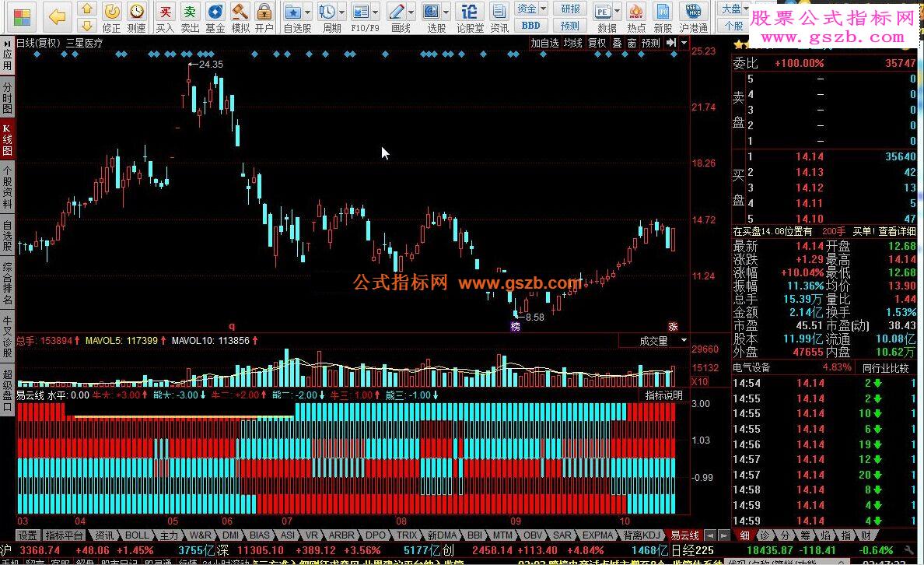
Task: Expand the 自选股 dropdown arrow
Action: click(x=309, y=12)
